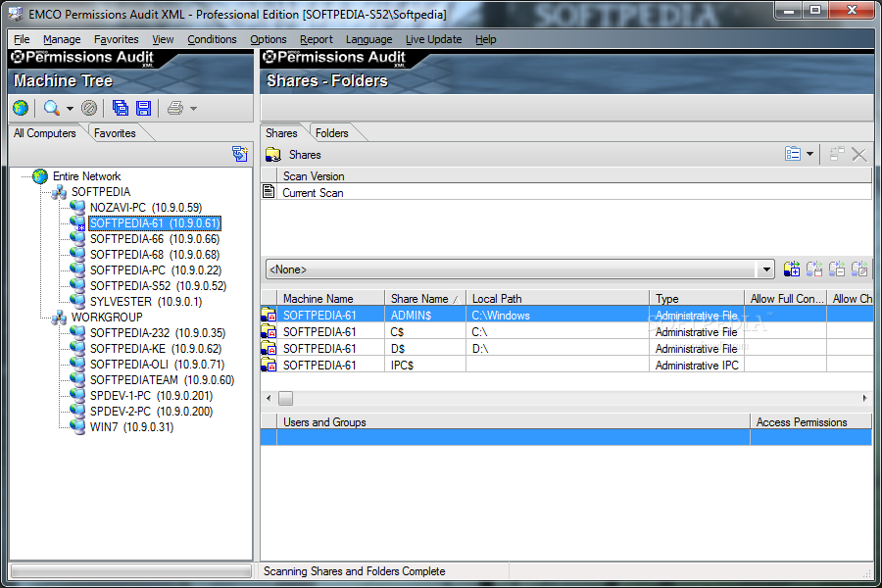Select SOFTPEDIA-68 (10.9.0.68) in tree

[x=155, y=255]
